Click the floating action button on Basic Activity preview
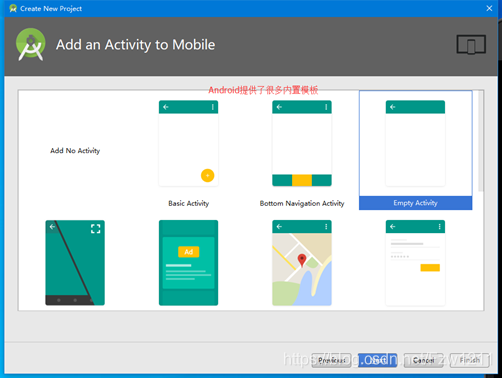The image size is (502, 378). [x=207, y=175]
